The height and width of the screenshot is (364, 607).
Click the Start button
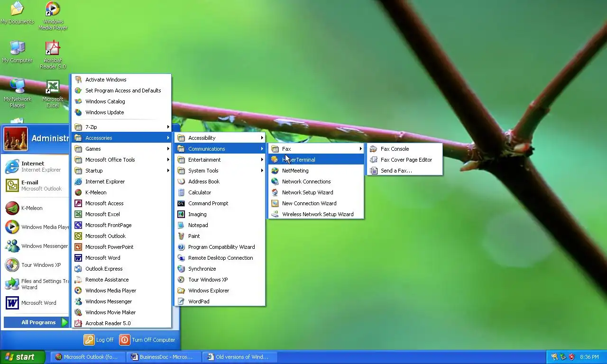(22, 357)
